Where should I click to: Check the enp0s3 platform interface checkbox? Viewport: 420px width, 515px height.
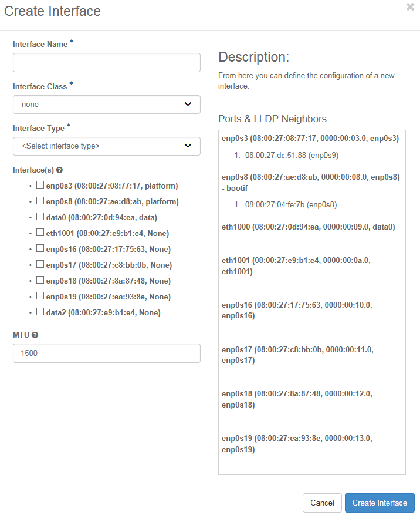[x=40, y=185]
